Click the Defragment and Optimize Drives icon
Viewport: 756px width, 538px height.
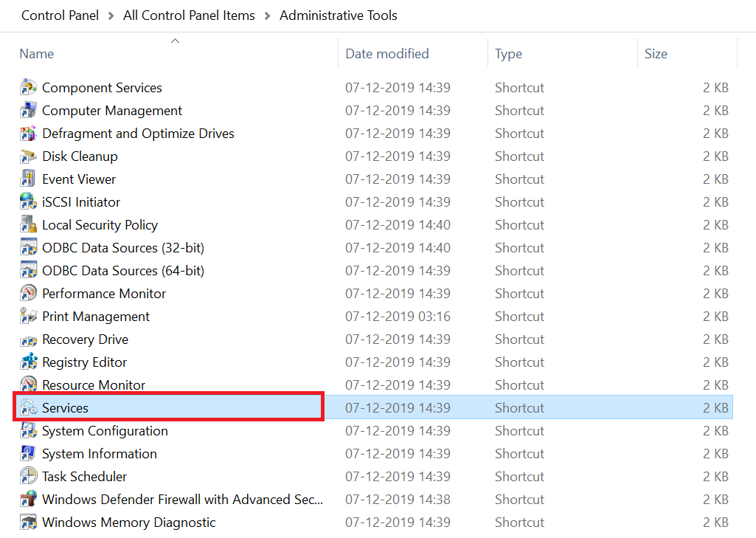[29, 133]
